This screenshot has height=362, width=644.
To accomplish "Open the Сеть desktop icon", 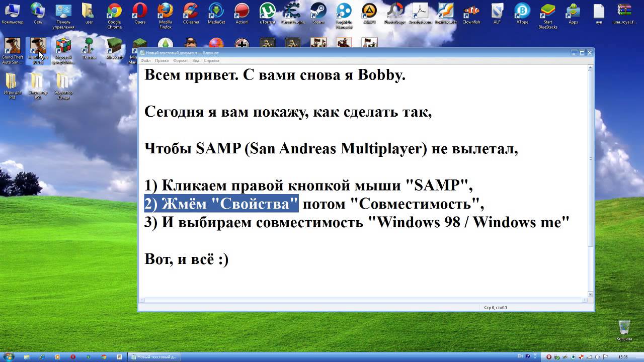I will (x=38, y=14).
